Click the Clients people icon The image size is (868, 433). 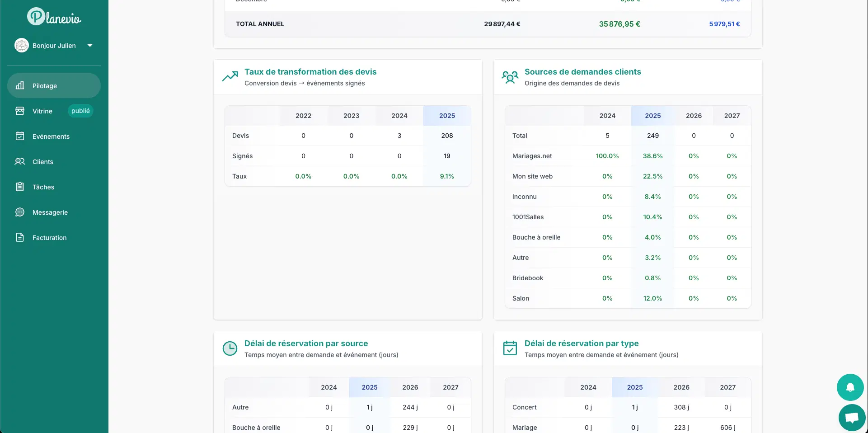click(x=20, y=161)
